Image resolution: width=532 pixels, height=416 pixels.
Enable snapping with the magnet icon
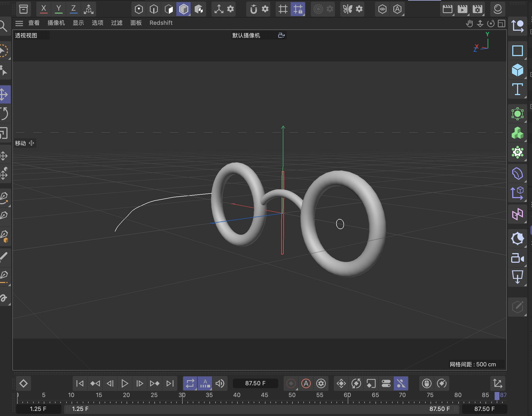[253, 9]
